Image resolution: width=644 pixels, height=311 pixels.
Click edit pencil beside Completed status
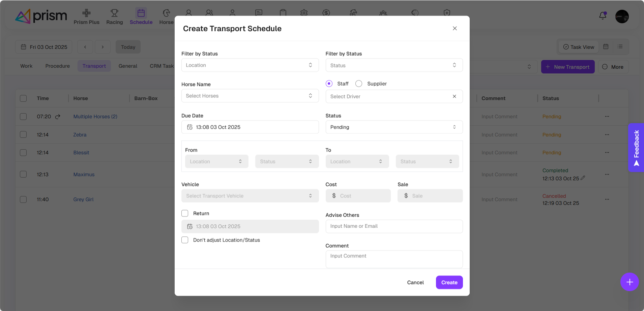point(583,178)
